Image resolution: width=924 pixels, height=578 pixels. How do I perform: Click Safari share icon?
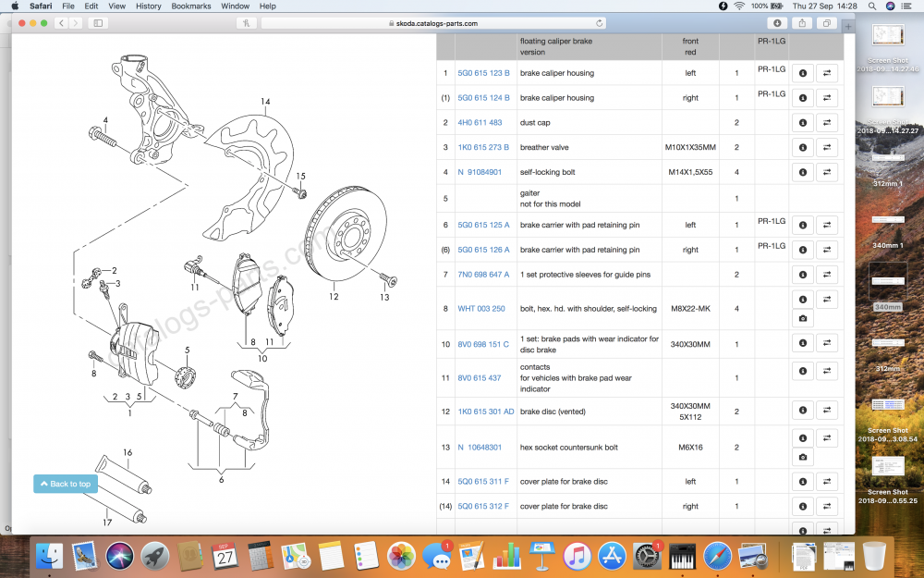[x=802, y=23]
